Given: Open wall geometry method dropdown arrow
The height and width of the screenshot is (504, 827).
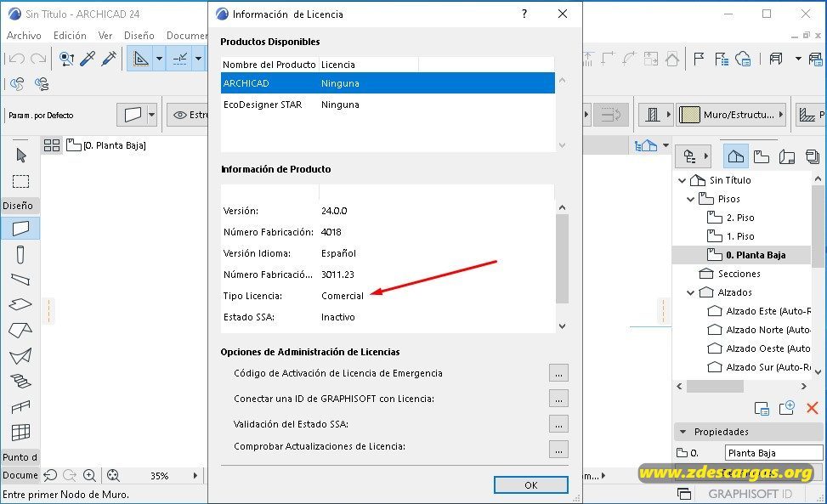Looking at the screenshot, I should (x=152, y=115).
